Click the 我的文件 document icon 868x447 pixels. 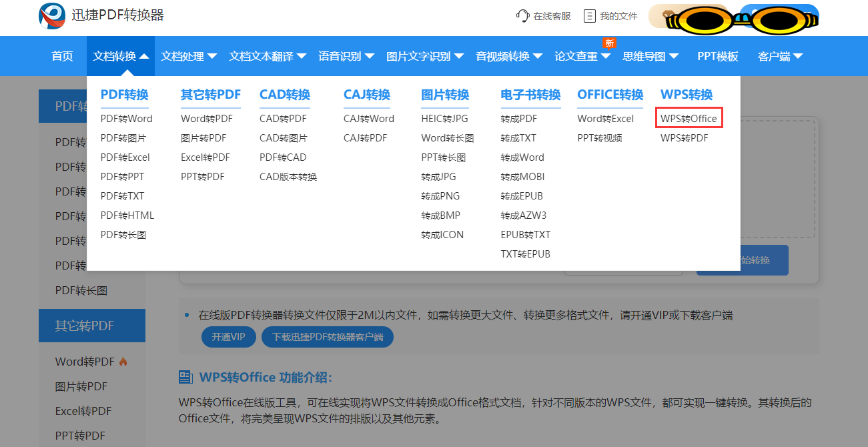click(x=589, y=15)
